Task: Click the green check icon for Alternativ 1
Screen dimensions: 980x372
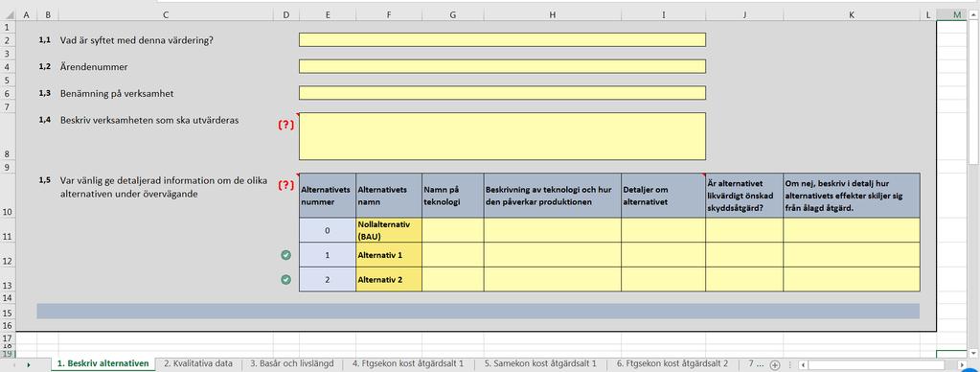Action: [x=285, y=255]
